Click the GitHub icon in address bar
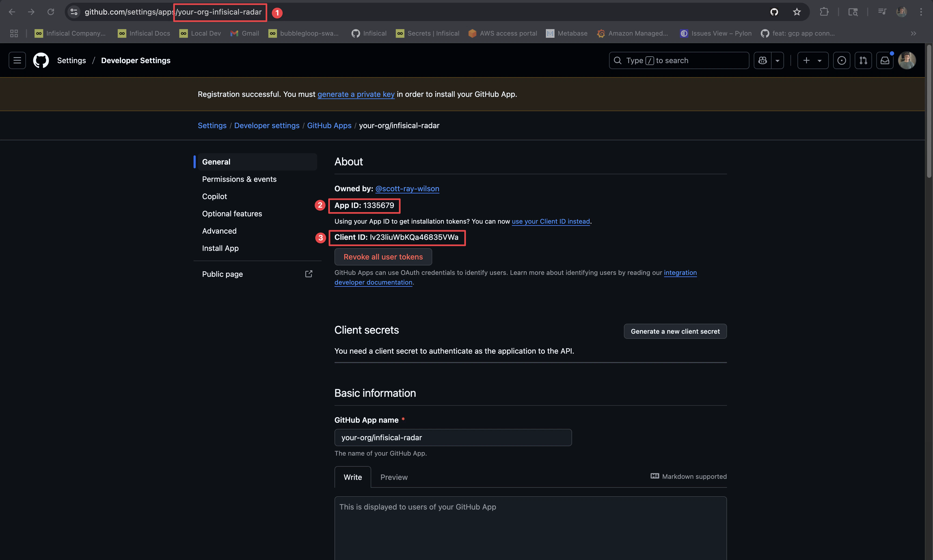The height and width of the screenshot is (560, 933). point(774,12)
